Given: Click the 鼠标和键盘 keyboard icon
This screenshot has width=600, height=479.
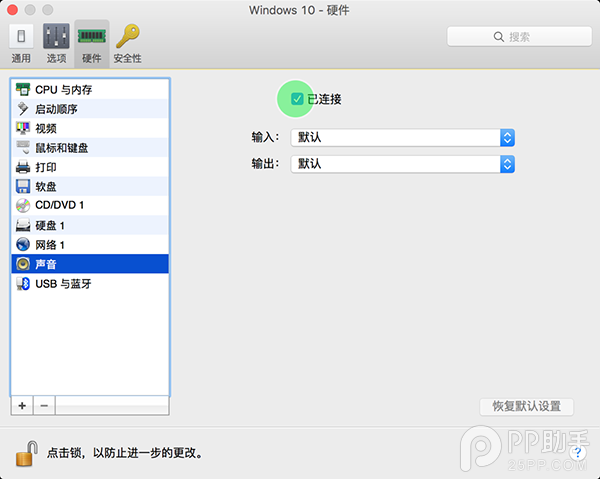Looking at the screenshot, I should 23,148.
